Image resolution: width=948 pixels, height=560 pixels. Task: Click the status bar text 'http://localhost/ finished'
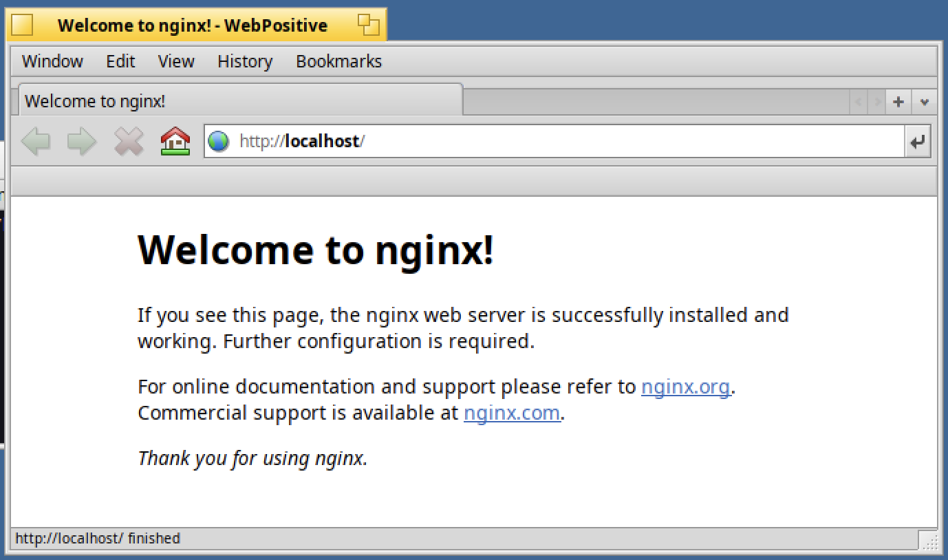coord(98,538)
